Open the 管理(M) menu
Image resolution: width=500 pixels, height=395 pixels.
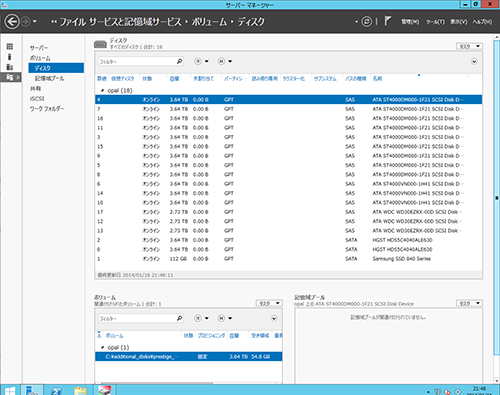tap(410, 22)
